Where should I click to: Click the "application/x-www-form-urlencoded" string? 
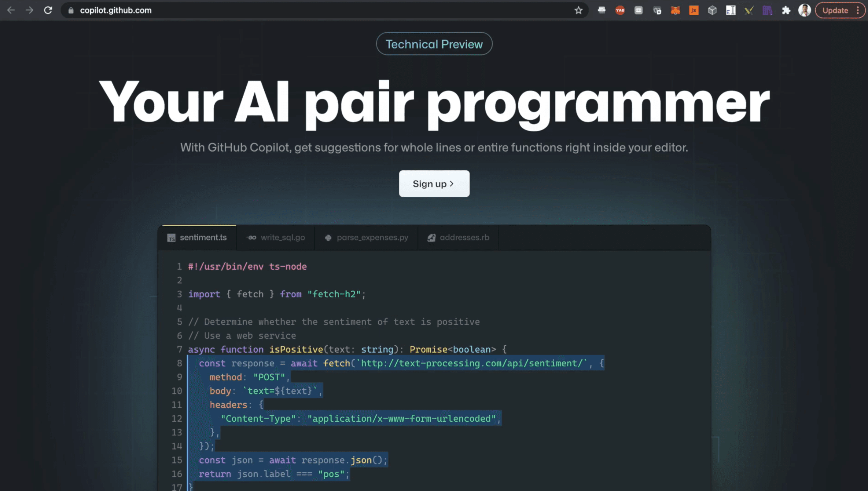point(401,419)
